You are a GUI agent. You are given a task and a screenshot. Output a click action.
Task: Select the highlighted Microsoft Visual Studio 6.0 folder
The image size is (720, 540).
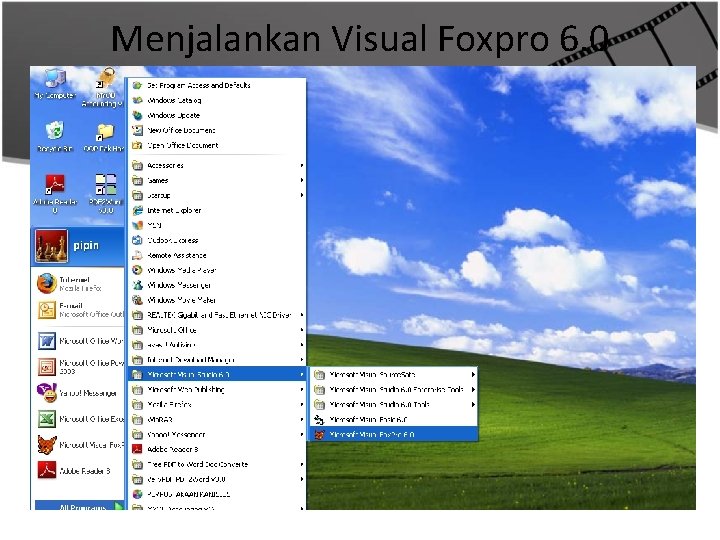point(216,375)
